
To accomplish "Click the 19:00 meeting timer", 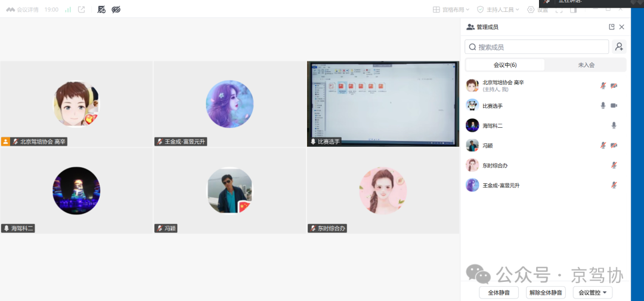I will pyautogui.click(x=51, y=10).
